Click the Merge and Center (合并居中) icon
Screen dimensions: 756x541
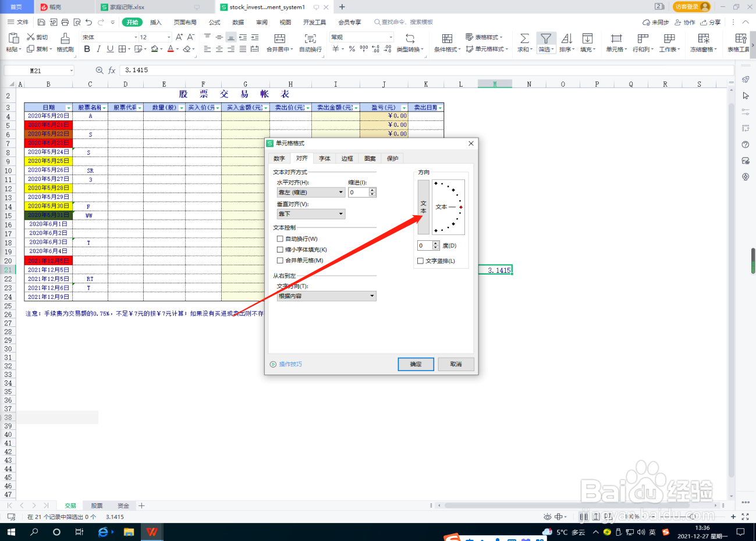tap(279, 38)
